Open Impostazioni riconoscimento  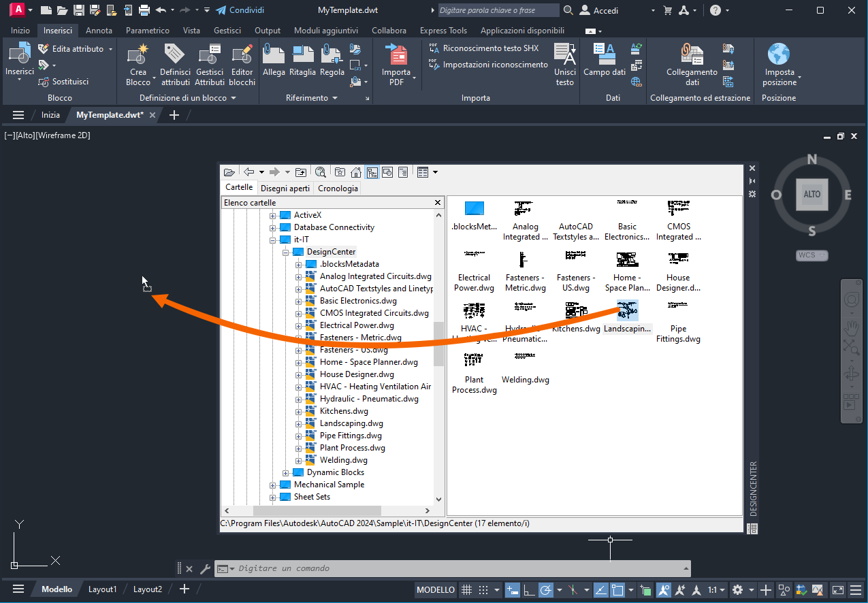[489, 65]
